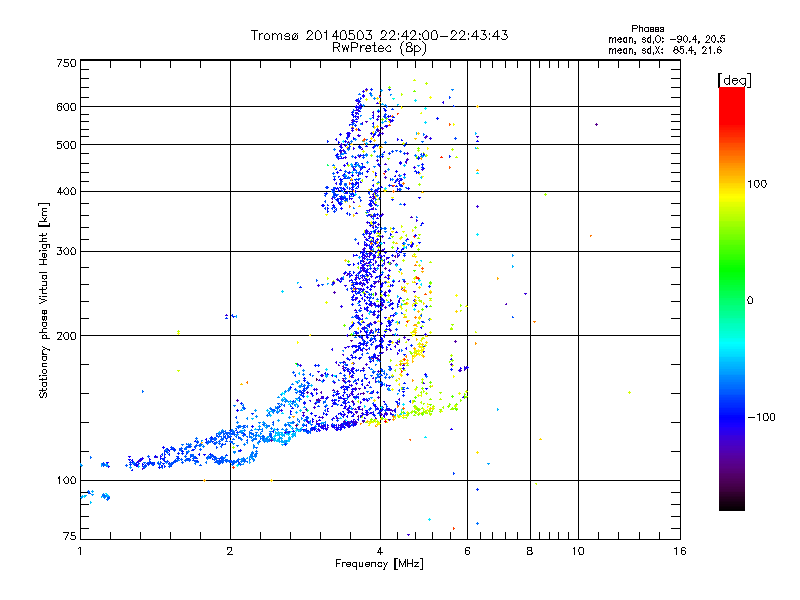Click the colorbar tick label '100'
800x600 pixels.
point(757,184)
